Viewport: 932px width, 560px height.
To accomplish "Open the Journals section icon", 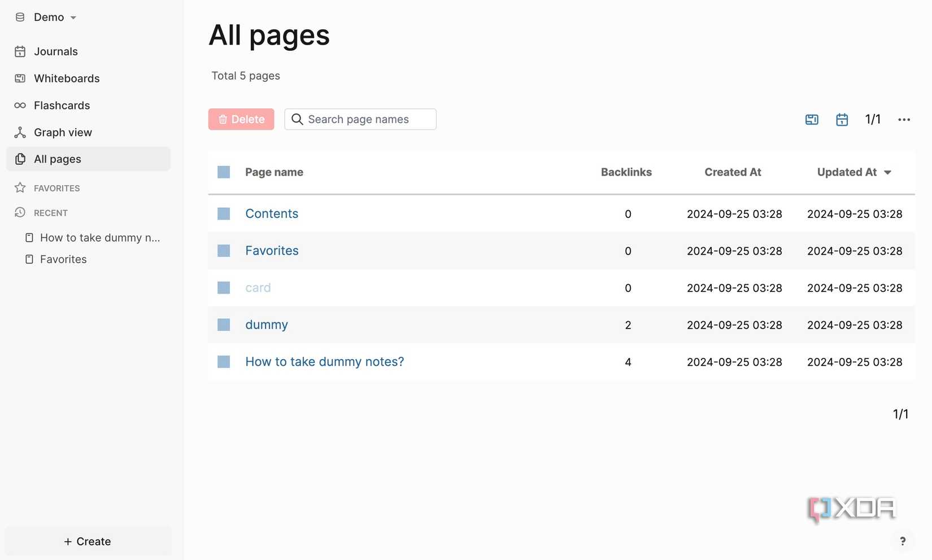I will pos(20,51).
